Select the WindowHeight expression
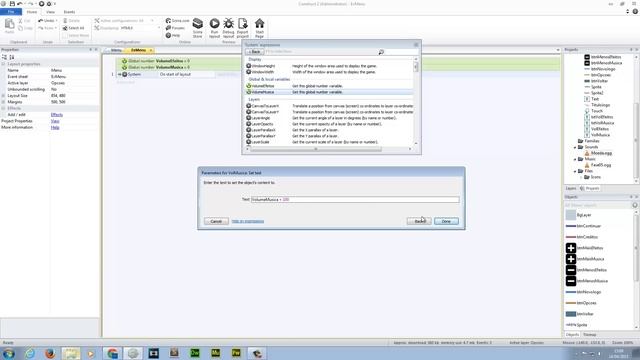 point(329,66)
